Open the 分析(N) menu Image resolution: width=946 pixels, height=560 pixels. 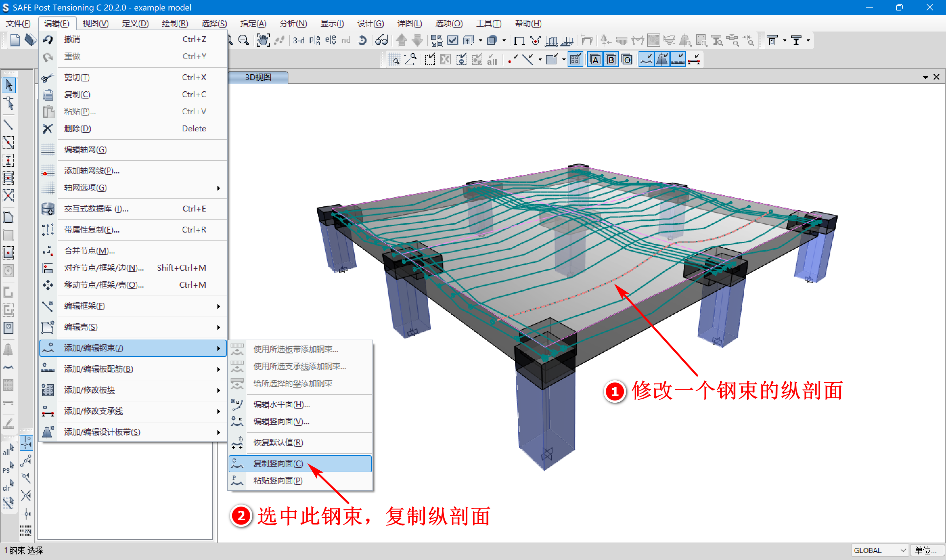click(293, 23)
